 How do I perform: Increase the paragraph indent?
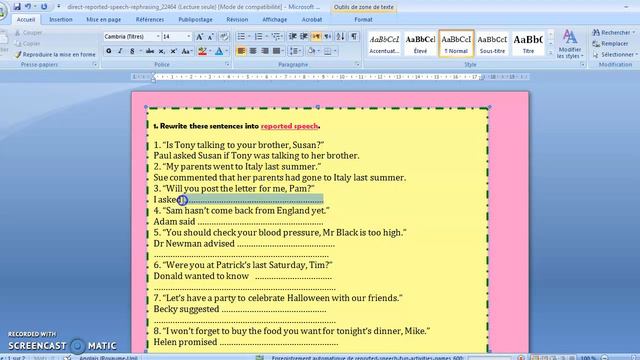pos(304,37)
